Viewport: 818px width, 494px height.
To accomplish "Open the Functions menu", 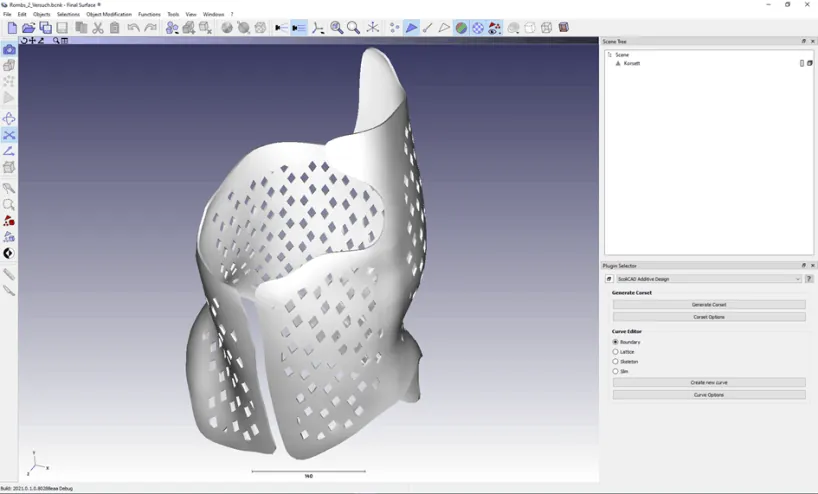I will click(149, 14).
